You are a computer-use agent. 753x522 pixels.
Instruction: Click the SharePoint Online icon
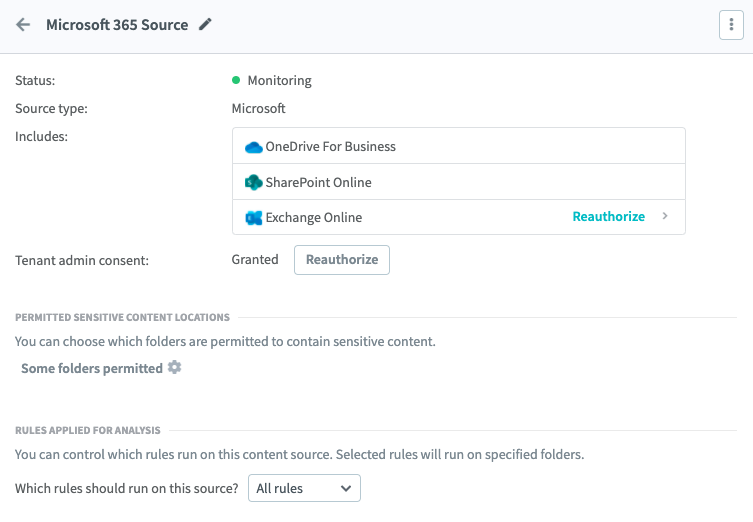click(253, 183)
